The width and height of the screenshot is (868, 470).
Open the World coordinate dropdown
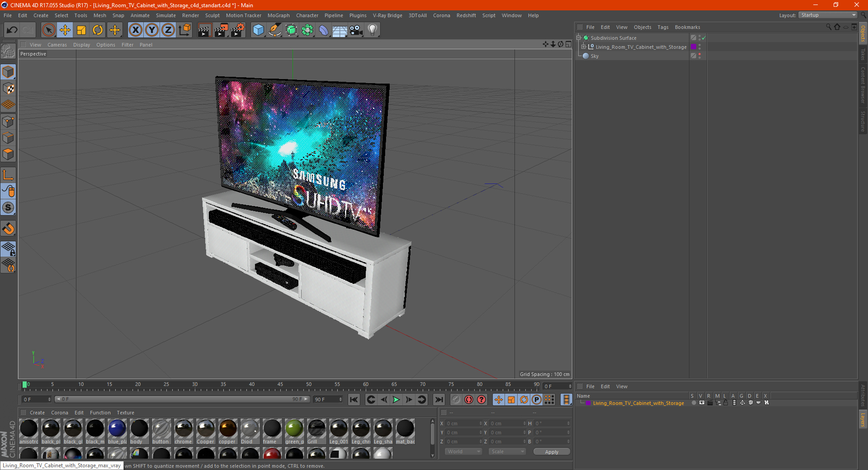[x=463, y=451]
